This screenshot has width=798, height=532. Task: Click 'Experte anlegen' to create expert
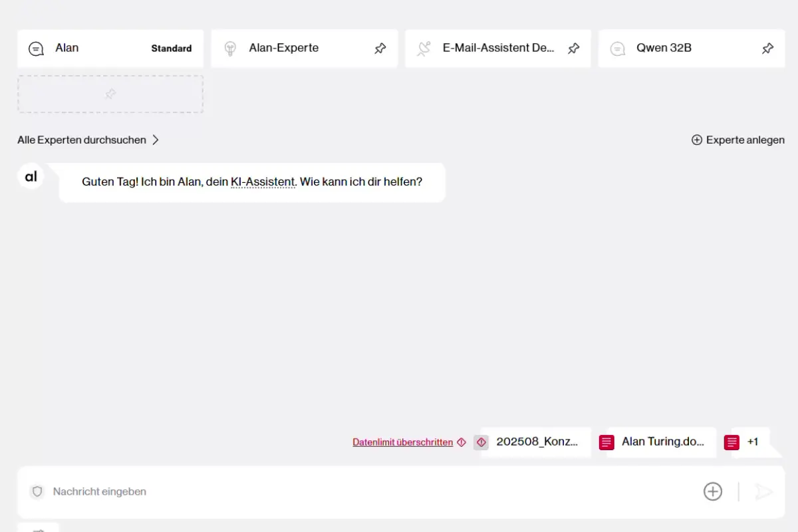pos(737,140)
